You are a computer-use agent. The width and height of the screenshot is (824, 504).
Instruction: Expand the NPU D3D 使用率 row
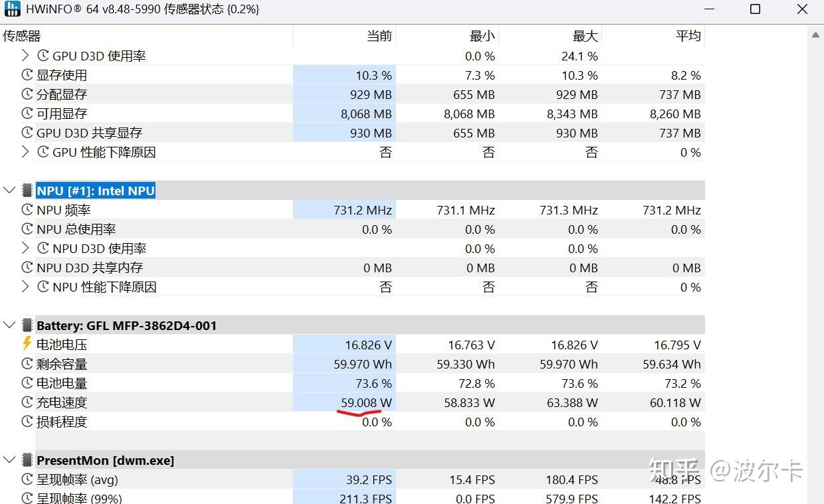click(25, 248)
